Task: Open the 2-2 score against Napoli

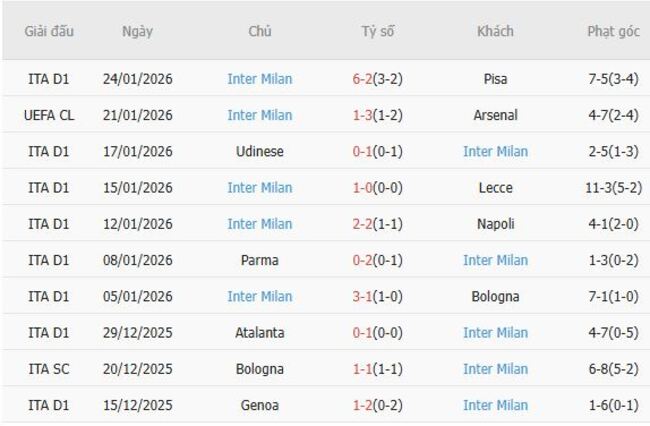Action: (x=364, y=224)
